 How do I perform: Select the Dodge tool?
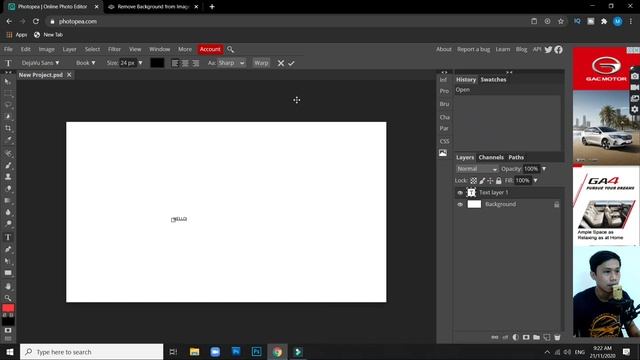pos(8,224)
